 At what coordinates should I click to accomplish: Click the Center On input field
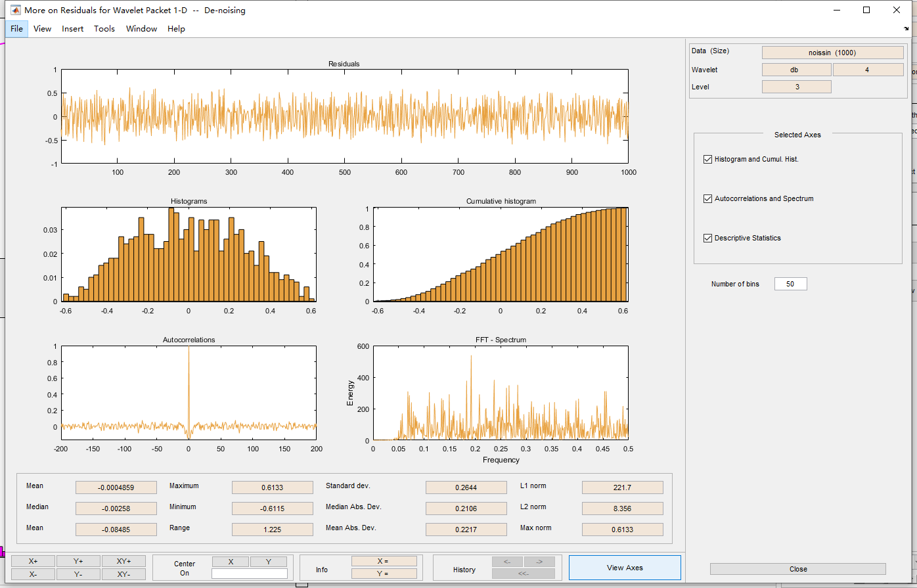coord(250,574)
